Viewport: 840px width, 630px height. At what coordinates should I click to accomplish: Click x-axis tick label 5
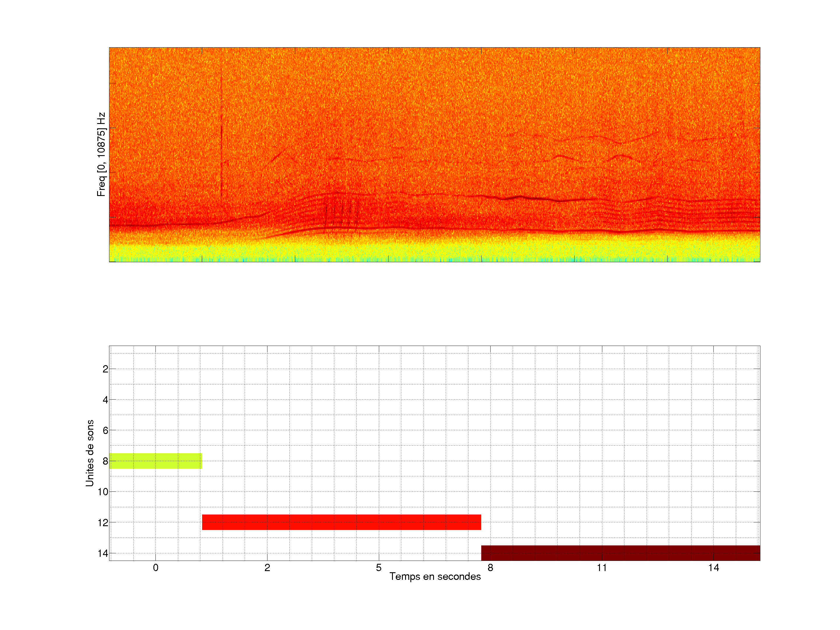click(x=379, y=568)
